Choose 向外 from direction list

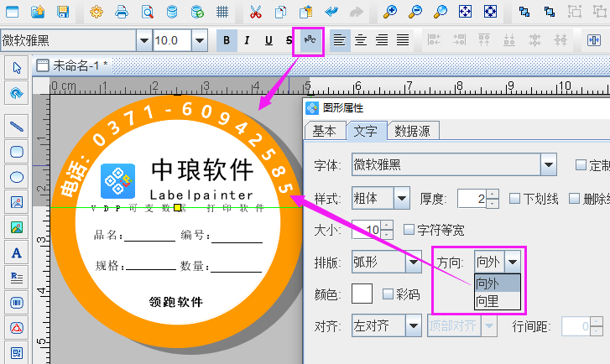click(x=498, y=283)
